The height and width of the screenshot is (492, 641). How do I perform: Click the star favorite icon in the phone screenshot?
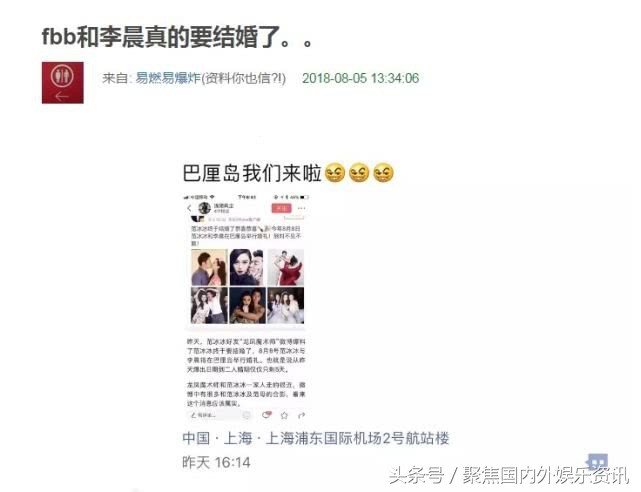284,415
